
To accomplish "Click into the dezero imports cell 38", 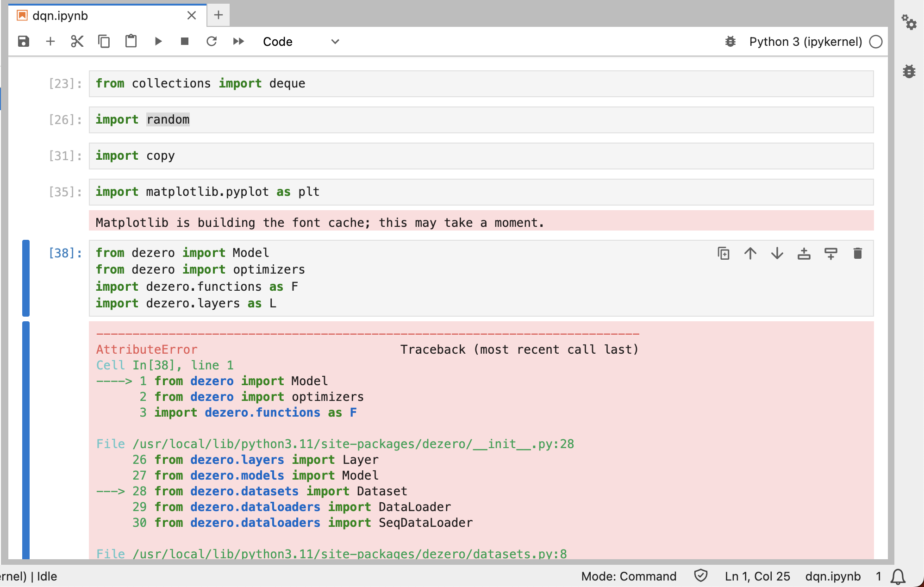I will point(481,278).
